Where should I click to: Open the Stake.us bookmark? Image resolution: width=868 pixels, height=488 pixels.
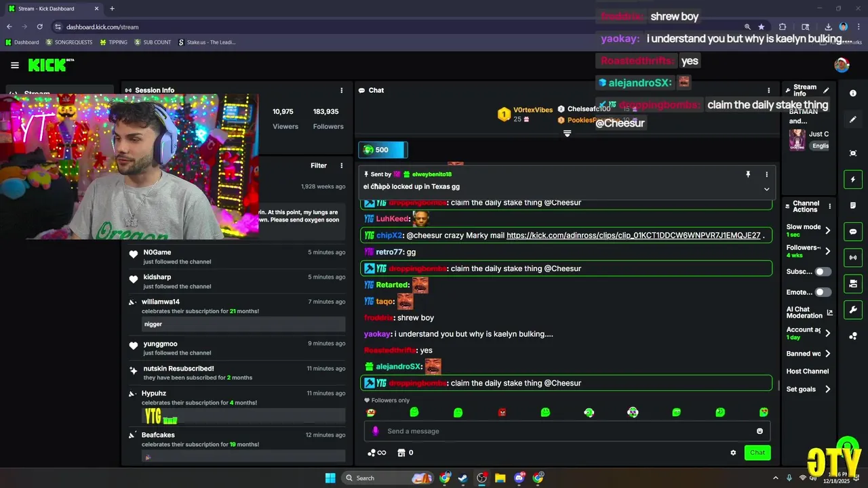(207, 42)
